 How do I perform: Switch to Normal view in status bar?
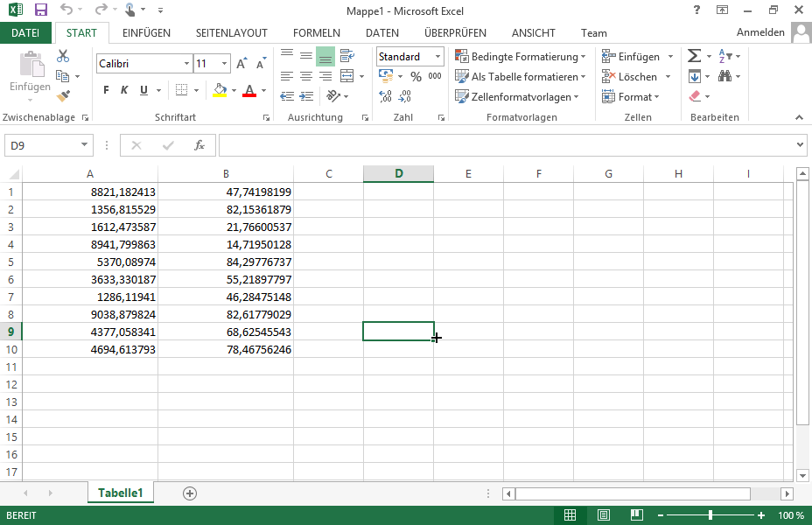click(570, 515)
